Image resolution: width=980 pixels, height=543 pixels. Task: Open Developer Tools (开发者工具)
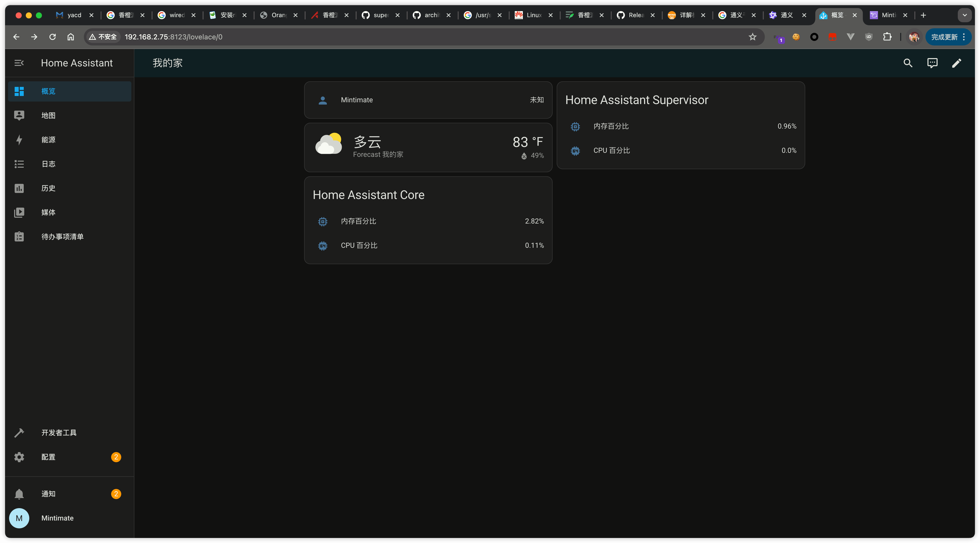(x=59, y=433)
